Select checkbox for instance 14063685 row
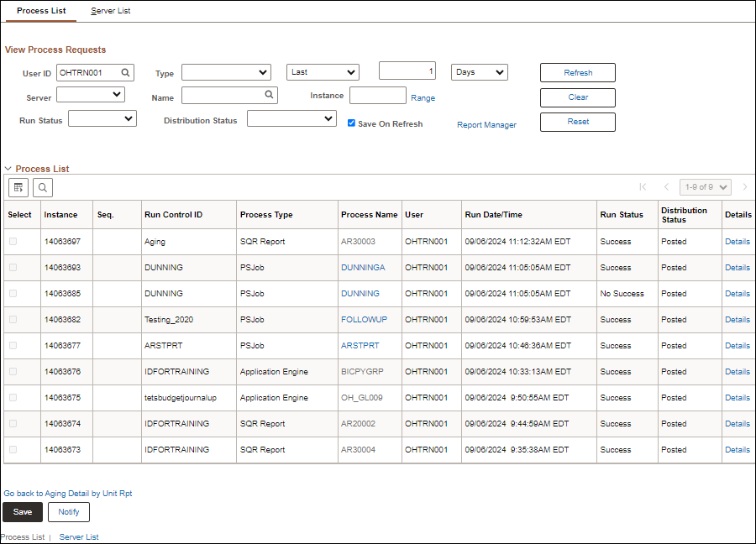The width and height of the screenshot is (756, 544). pos(13,294)
